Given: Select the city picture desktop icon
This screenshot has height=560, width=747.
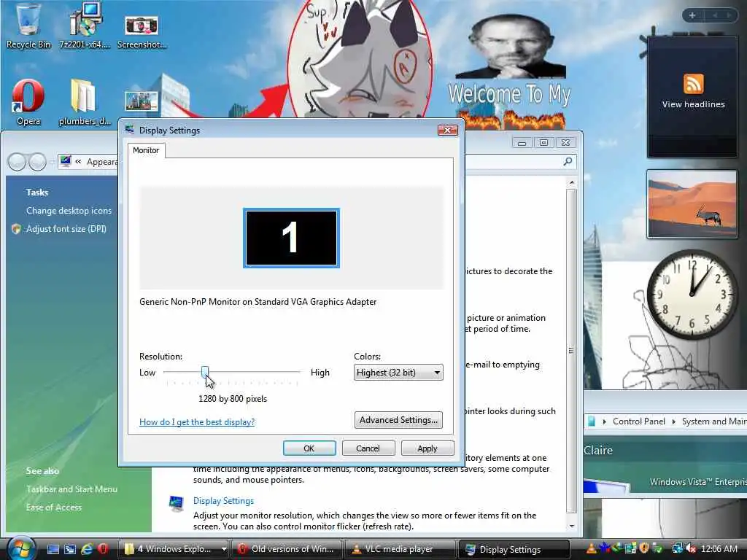Looking at the screenshot, I should tap(142, 101).
